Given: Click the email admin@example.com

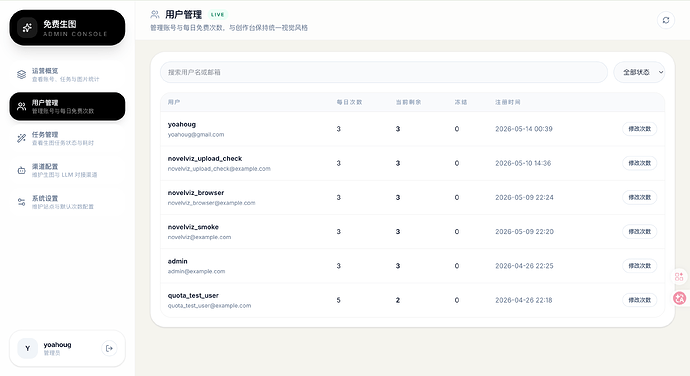Looking at the screenshot, I should (196, 272).
